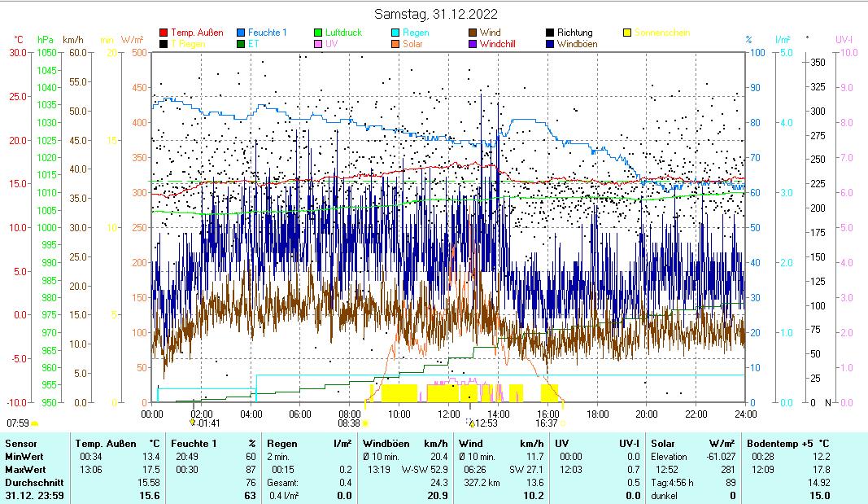Click the sunrise sun icon at 08:38
The width and height of the screenshot is (868, 504).
pyautogui.click(x=365, y=423)
